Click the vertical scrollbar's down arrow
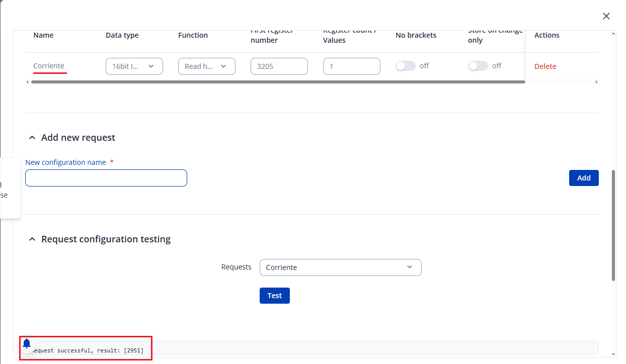626x364 pixels. pyautogui.click(x=612, y=354)
